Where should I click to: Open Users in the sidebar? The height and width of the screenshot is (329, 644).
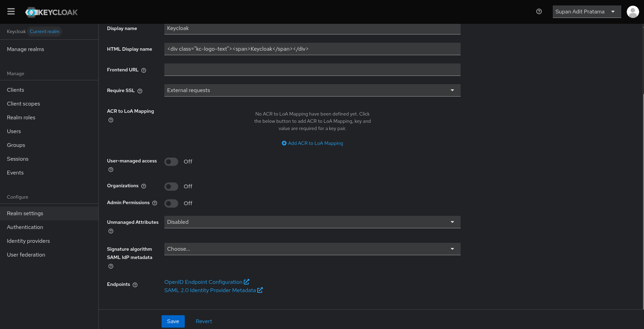click(49, 131)
